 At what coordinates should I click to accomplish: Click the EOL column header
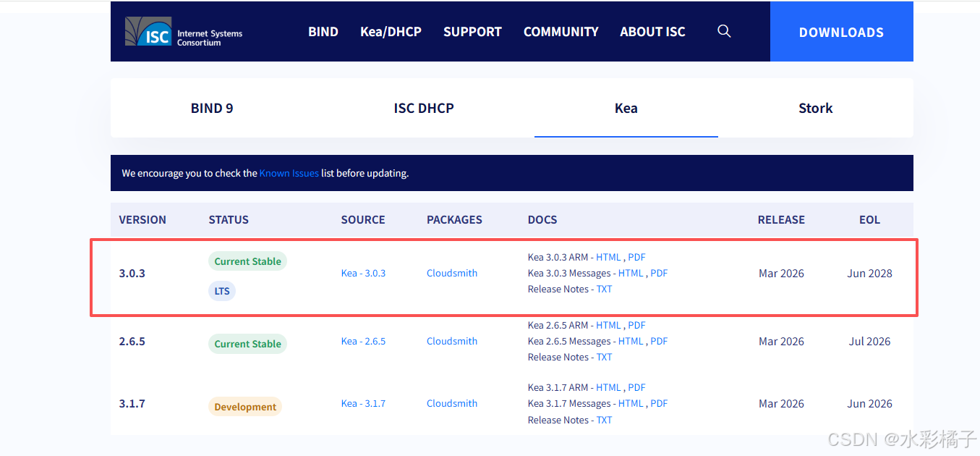[x=869, y=219]
